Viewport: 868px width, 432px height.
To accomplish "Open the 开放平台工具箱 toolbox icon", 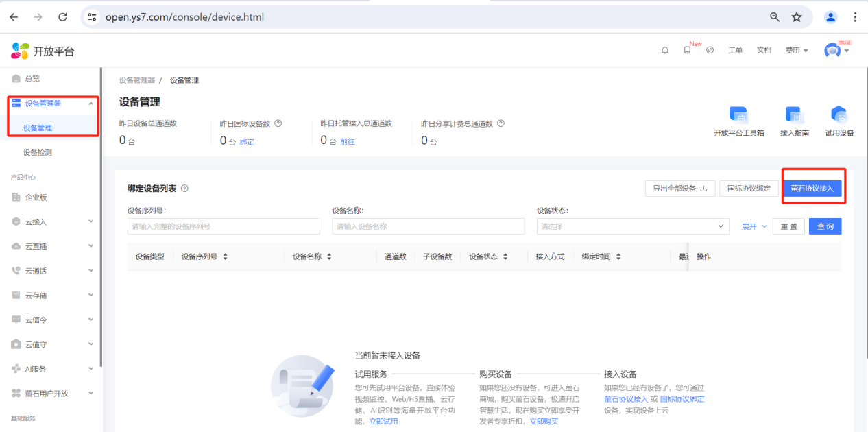I will (738, 115).
